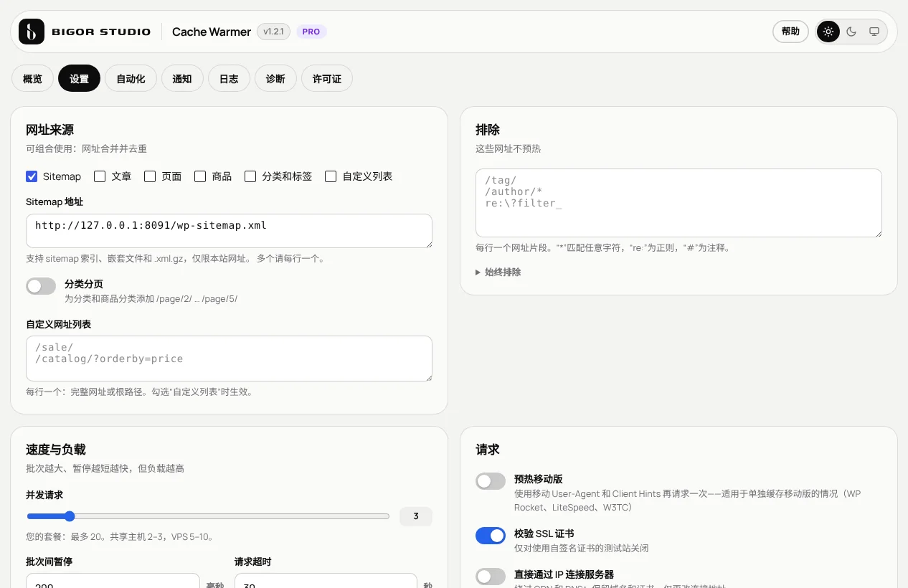
Task: Adjust the 并发请求 slider
Action: pos(208,516)
